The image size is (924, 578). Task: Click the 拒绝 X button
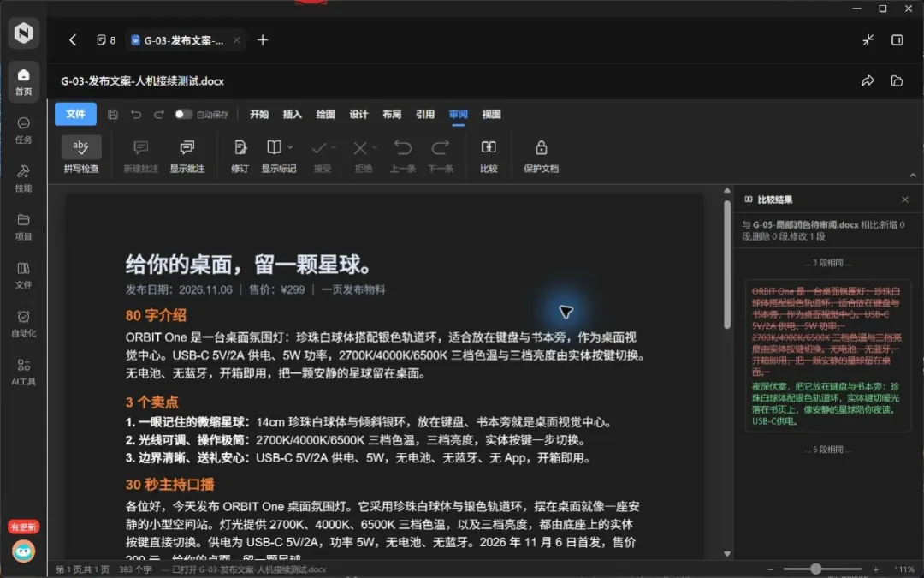(360, 147)
